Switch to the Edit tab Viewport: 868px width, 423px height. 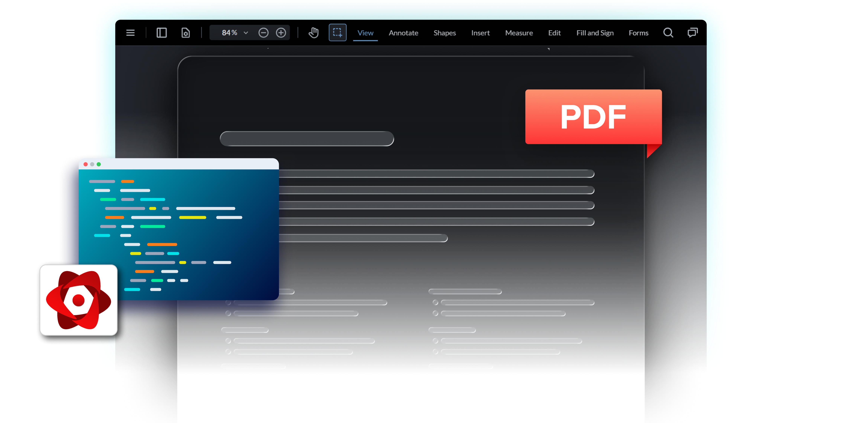tap(554, 33)
